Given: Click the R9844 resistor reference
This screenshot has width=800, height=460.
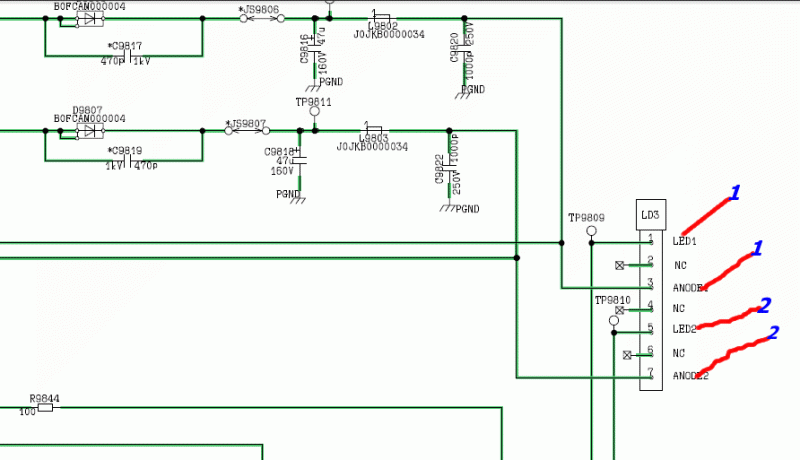Looking at the screenshot, I should pyautogui.click(x=44, y=398).
